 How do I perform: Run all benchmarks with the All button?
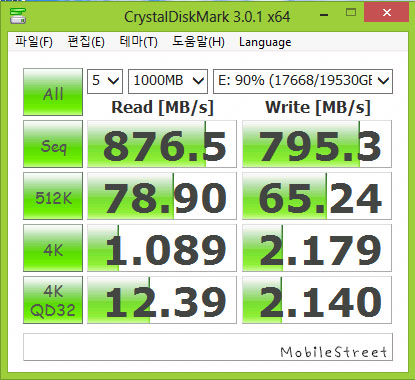click(x=53, y=92)
